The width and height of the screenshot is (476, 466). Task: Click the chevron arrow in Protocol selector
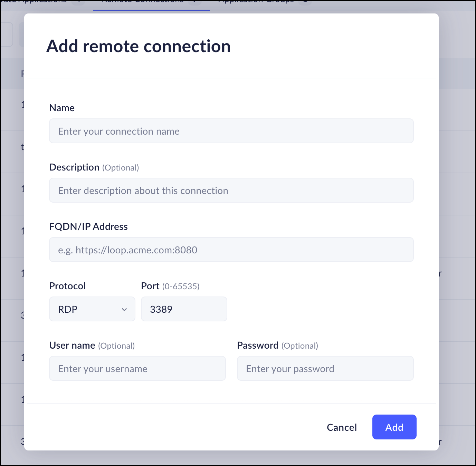[x=124, y=310]
